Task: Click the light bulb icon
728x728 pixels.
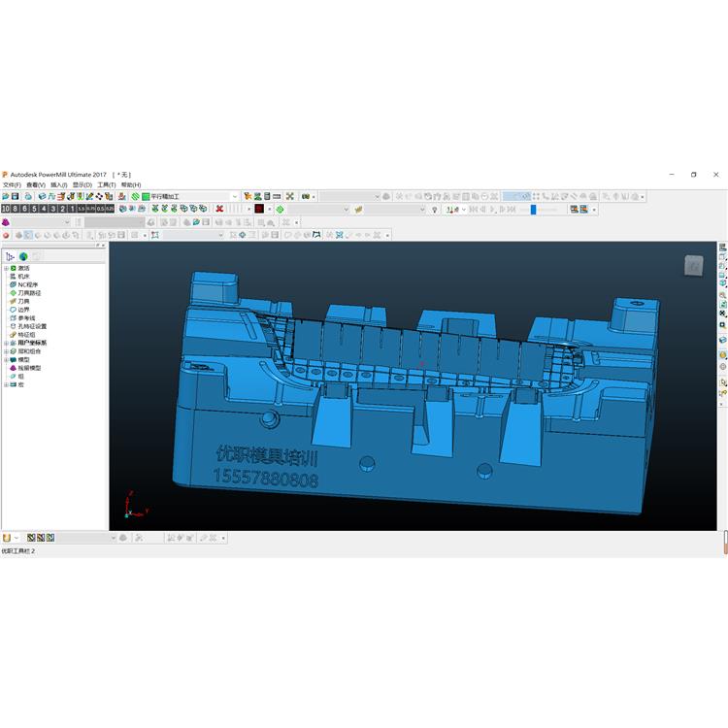Action: coord(435,210)
